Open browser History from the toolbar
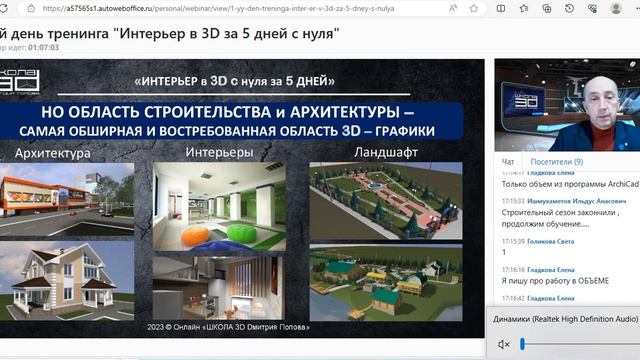Screen dimensions: 640x360 (569, 8)
